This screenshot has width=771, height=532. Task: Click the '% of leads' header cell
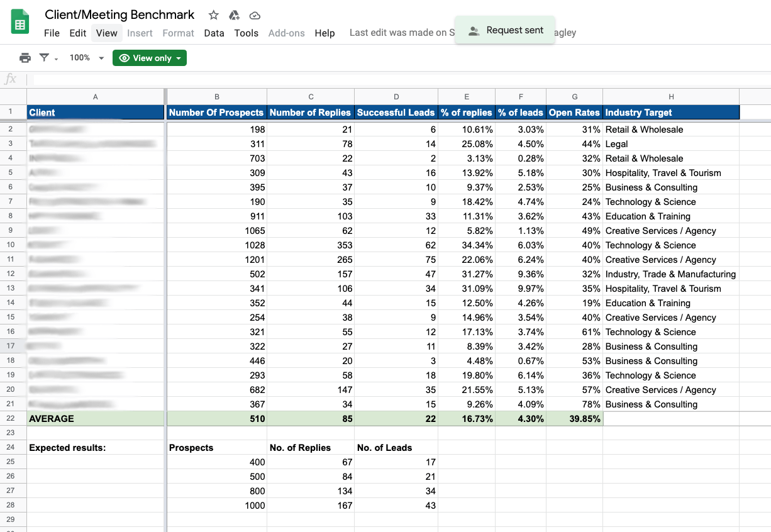point(521,113)
